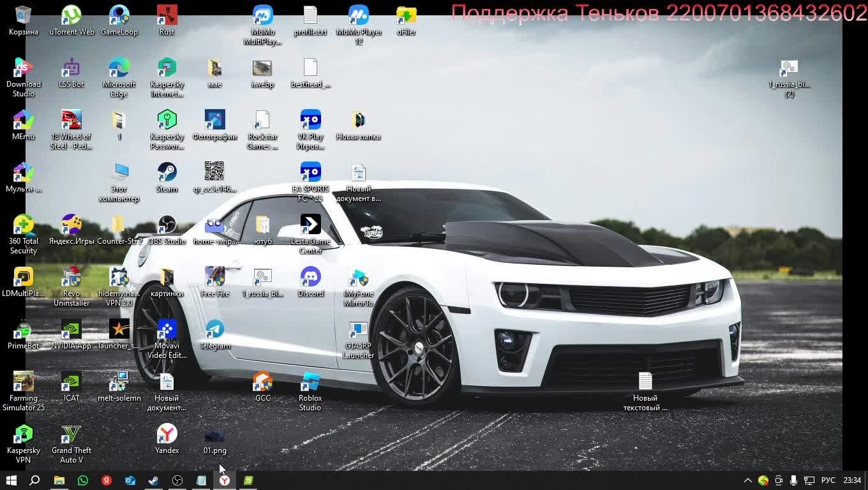868x490 pixels.
Task: Open the Windows Start menu
Action: pos(11,480)
